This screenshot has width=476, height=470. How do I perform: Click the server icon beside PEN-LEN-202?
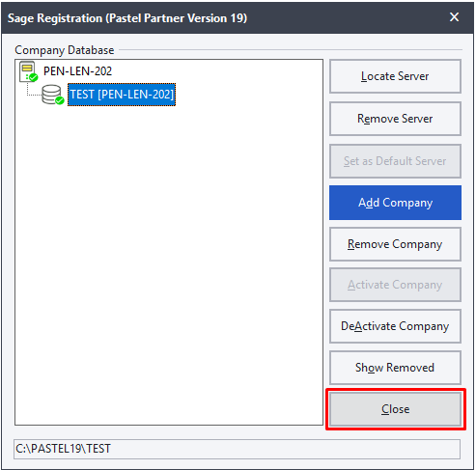point(28,71)
